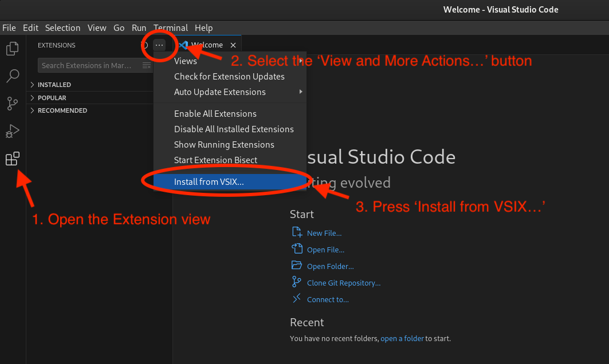The width and height of the screenshot is (609, 364).
Task: Click the Views and More Actions ellipsis button
Action: pyautogui.click(x=159, y=45)
